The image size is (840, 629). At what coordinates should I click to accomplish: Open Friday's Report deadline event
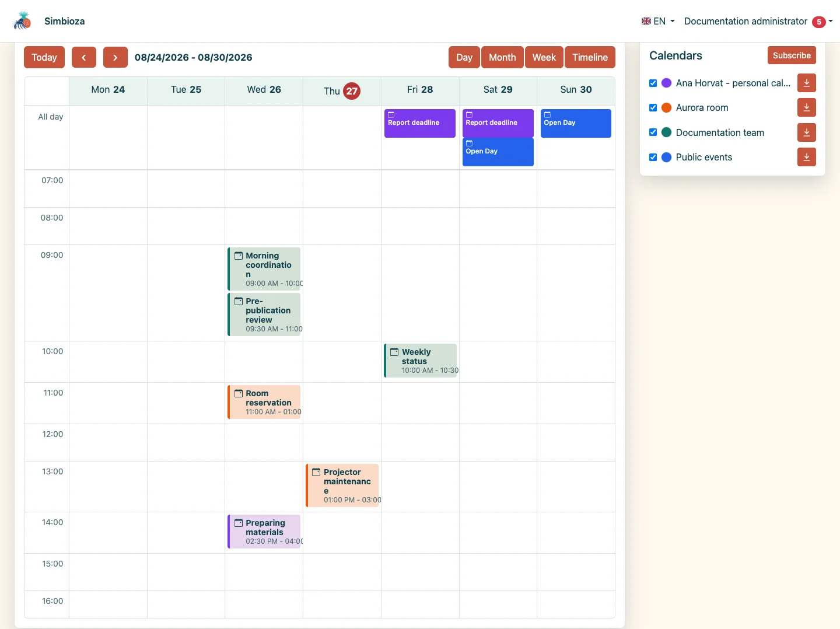(420, 123)
